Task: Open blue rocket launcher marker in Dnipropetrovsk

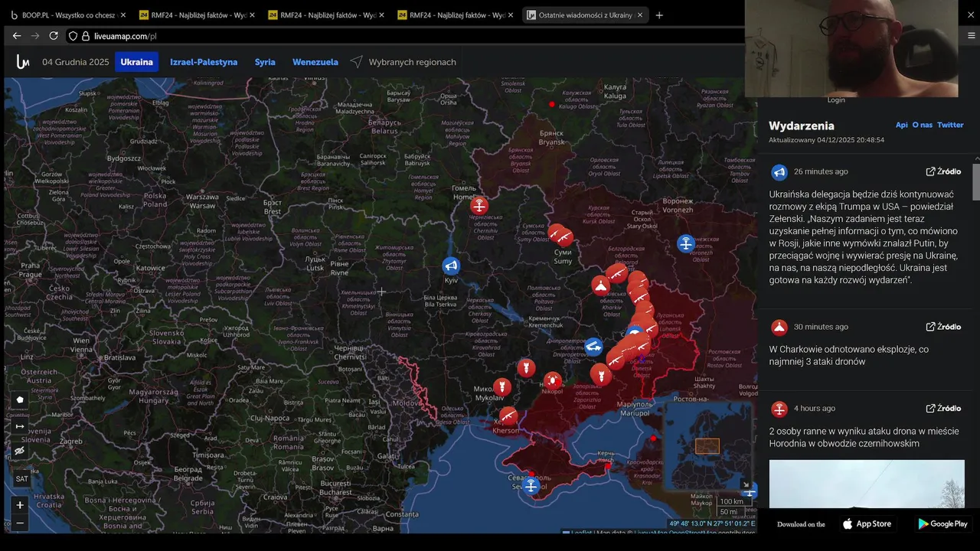Action: tap(593, 347)
